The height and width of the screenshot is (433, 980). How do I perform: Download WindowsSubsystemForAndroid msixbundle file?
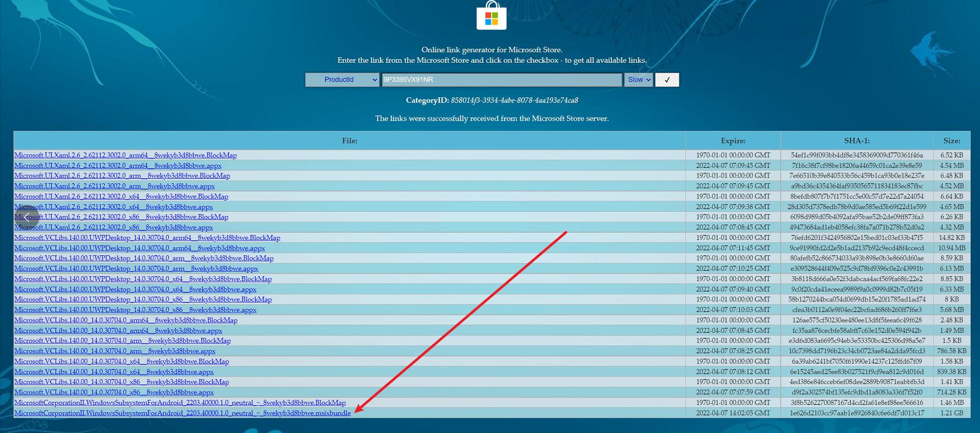coord(182,413)
